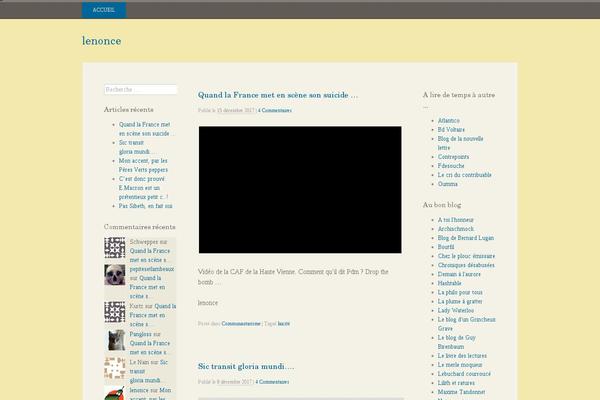This screenshot has width=600, height=400.
Task: Open post title 'Quand la France met en scène son suicide'
Action: coord(278,95)
